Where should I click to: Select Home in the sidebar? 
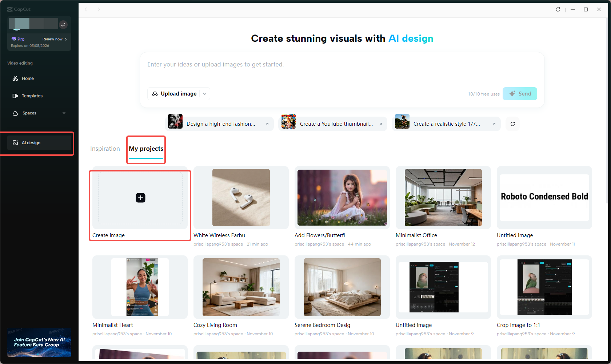tap(27, 78)
